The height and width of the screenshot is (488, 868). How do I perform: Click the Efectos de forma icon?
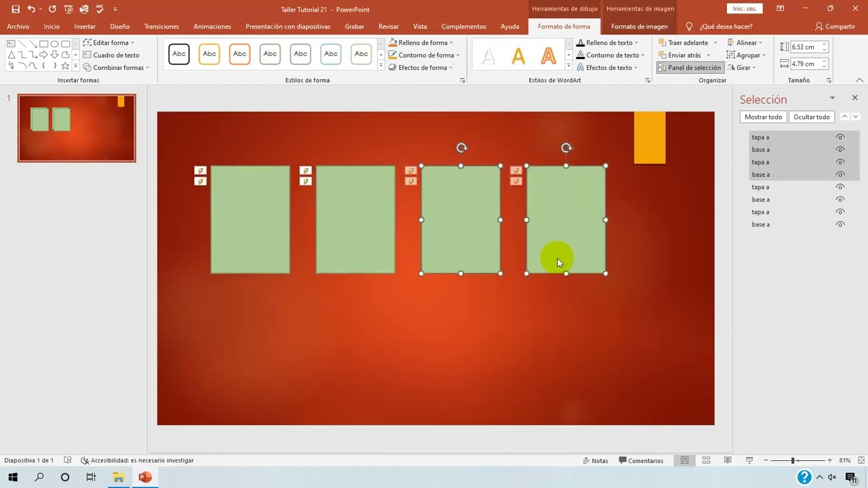(393, 67)
